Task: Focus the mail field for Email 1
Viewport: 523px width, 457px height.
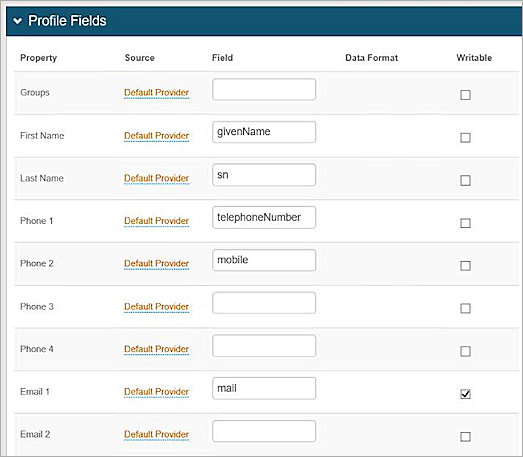Action: (x=264, y=388)
